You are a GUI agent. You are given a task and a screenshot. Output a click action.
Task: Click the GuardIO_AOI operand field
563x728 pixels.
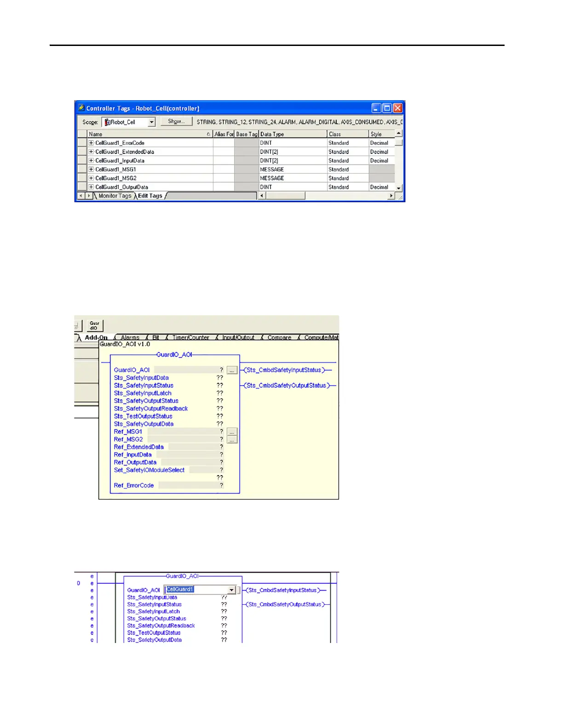[x=189, y=370]
